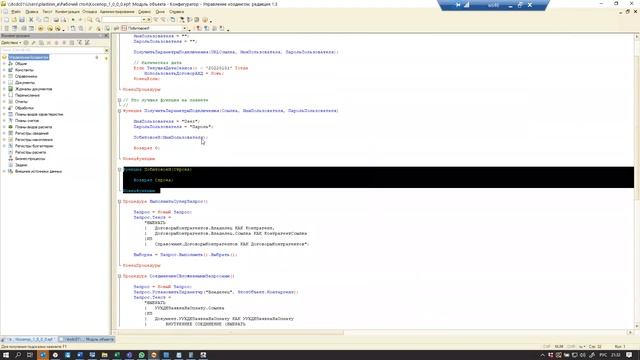Open the Действия dropdown in configuration panel
This screenshot has width=640, height=360.
pos(11,42)
